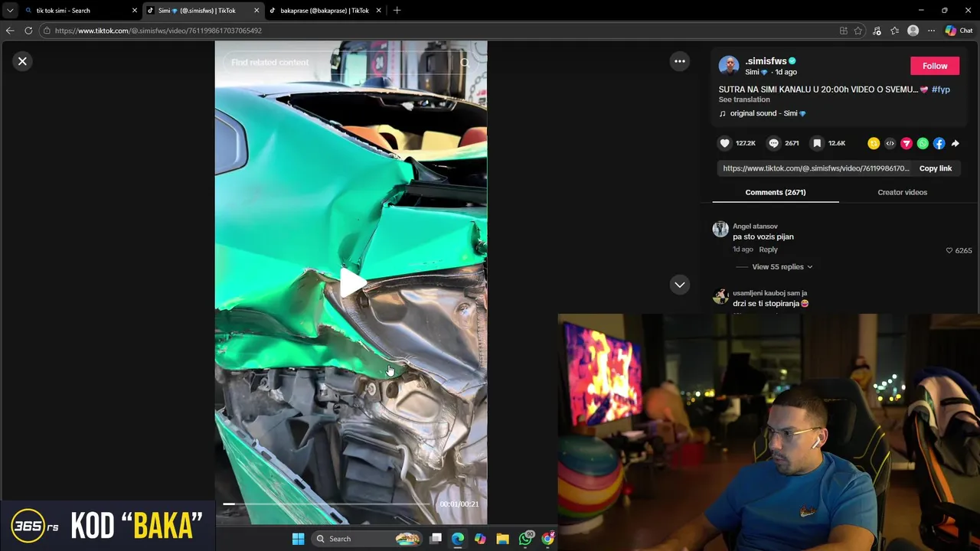Image resolution: width=980 pixels, height=551 pixels.
Task: Open Copilot Chat button
Action: 959,31
